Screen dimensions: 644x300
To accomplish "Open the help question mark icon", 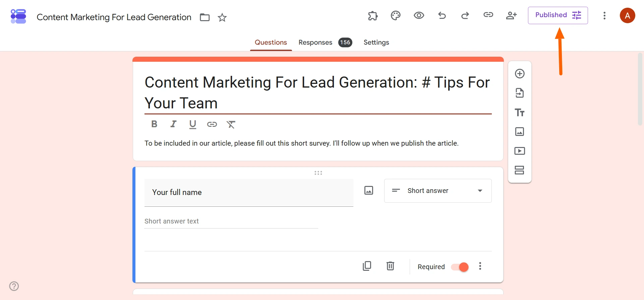I will (14, 286).
